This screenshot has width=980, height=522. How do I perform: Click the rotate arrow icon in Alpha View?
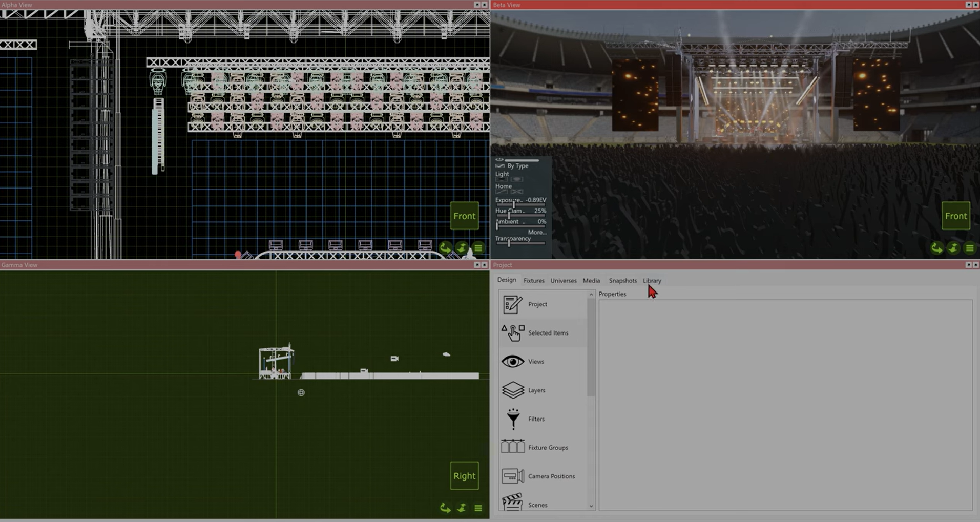pyautogui.click(x=445, y=248)
